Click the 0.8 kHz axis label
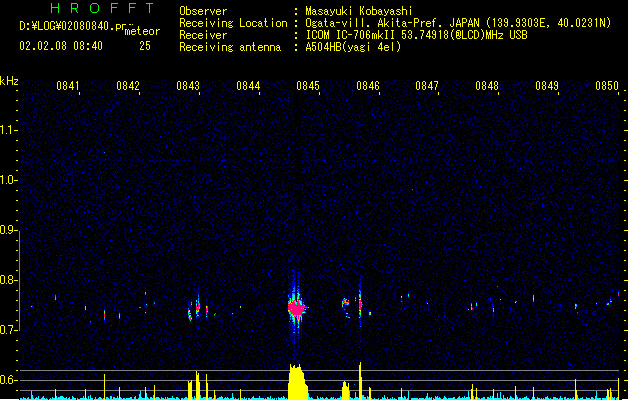The height and width of the screenshot is (400, 629). 8,280
